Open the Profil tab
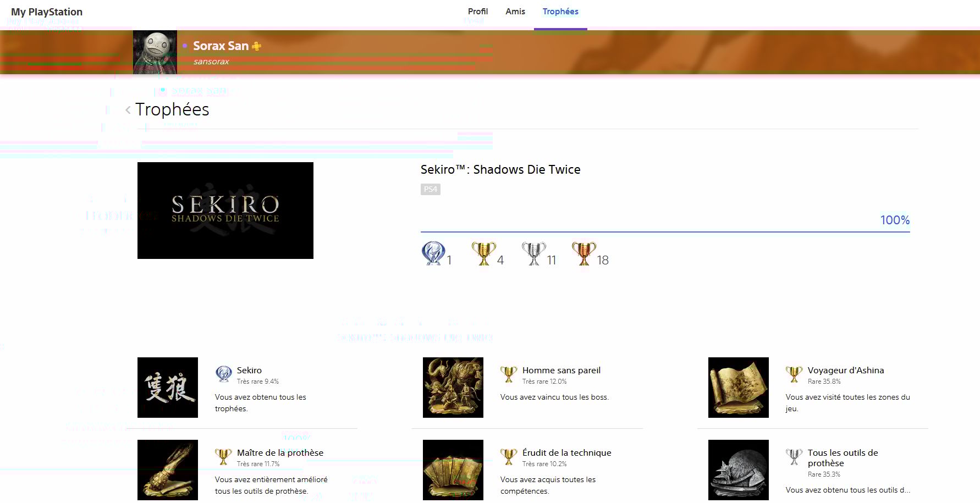The width and height of the screenshot is (980, 503). [477, 12]
